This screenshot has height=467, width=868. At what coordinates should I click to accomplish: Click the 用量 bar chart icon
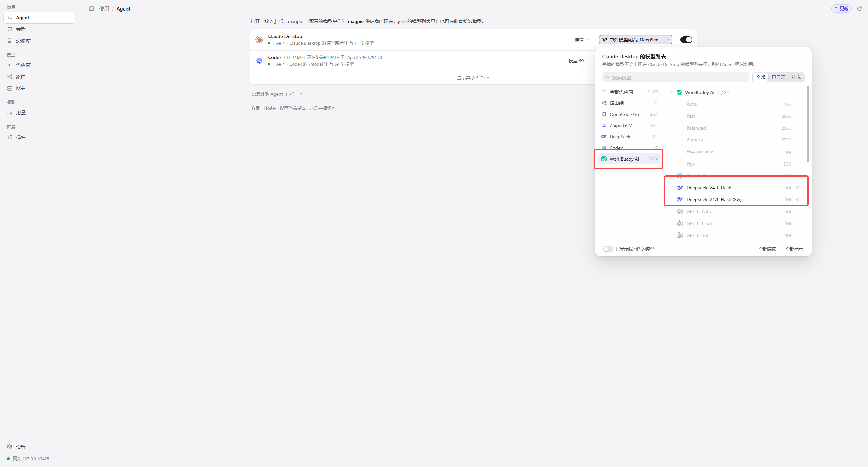10,113
